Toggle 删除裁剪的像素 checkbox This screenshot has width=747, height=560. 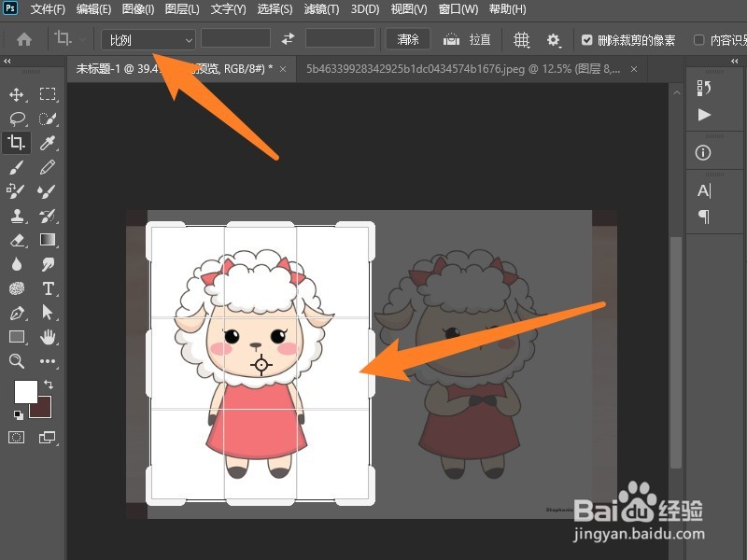(587, 40)
